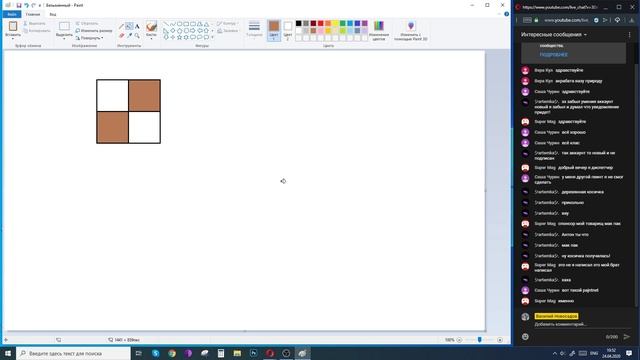Screen dimensions: 640x360
Task: Open the chat 'Интересные сообщения' filter dropdown
Action: click(x=554, y=35)
